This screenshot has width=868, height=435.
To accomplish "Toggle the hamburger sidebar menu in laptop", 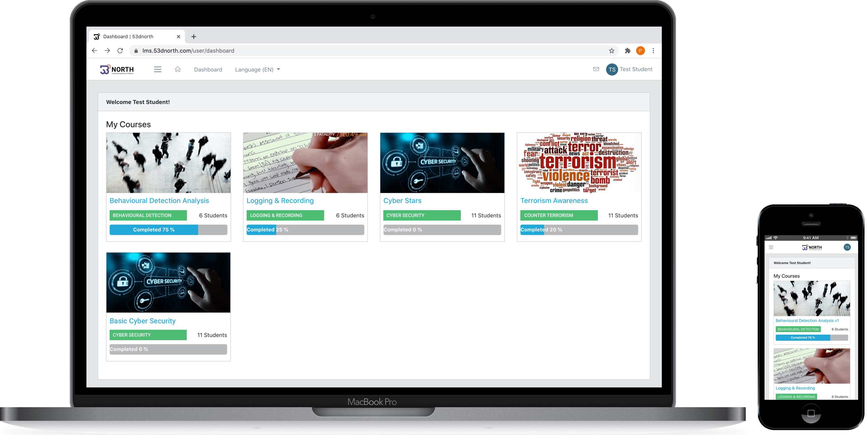I will click(x=158, y=70).
